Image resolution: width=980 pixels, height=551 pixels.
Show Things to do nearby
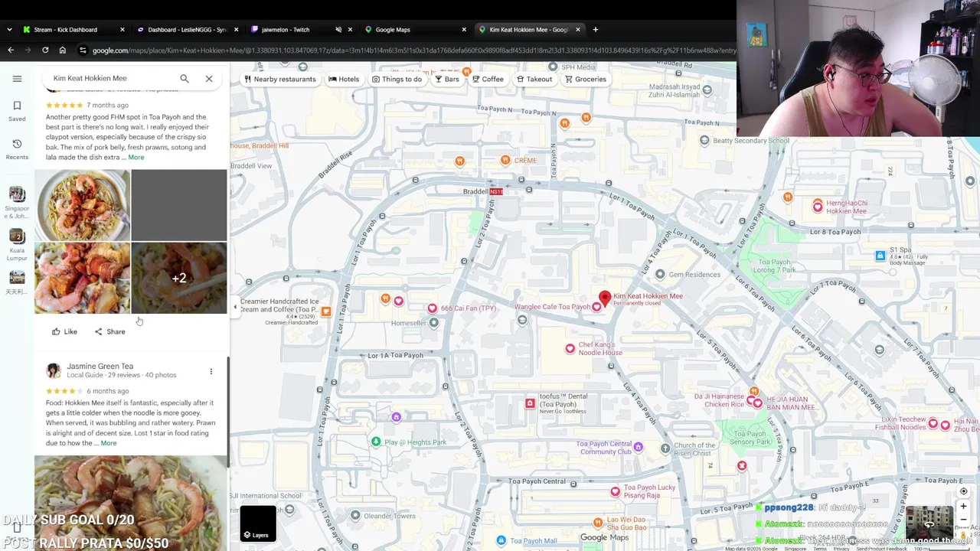tap(397, 79)
